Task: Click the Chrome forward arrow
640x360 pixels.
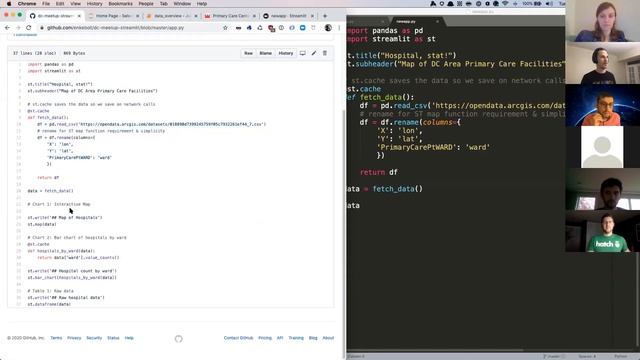Action: 18,28
